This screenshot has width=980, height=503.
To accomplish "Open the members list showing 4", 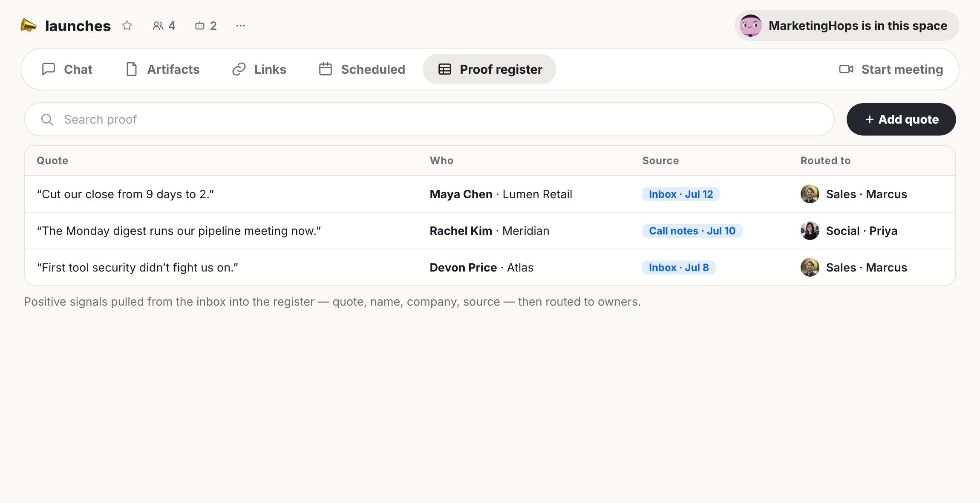I will coord(164,26).
